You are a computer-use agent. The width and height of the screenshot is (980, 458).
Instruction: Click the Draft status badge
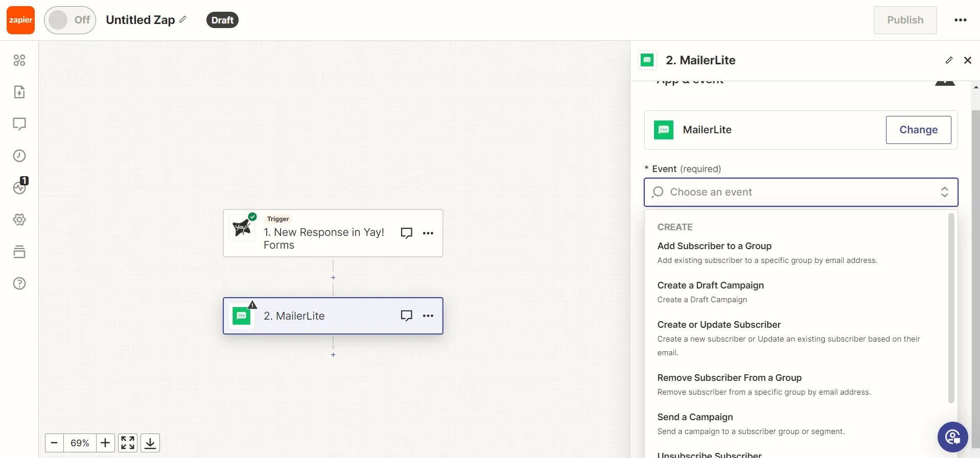pos(222,20)
